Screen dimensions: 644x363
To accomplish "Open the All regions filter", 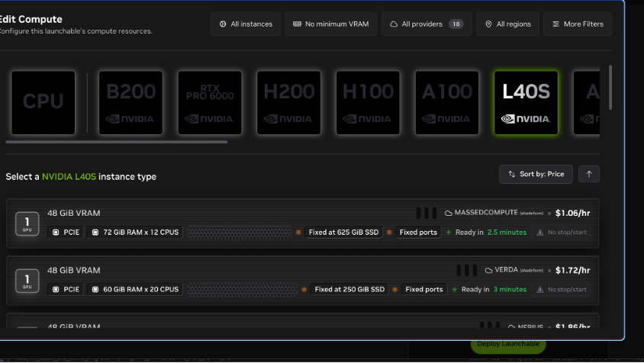I will [507, 24].
